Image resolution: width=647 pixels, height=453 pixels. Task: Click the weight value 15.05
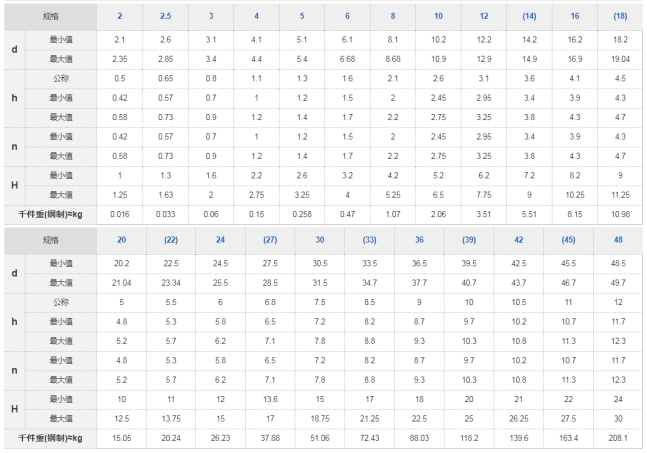121,437
